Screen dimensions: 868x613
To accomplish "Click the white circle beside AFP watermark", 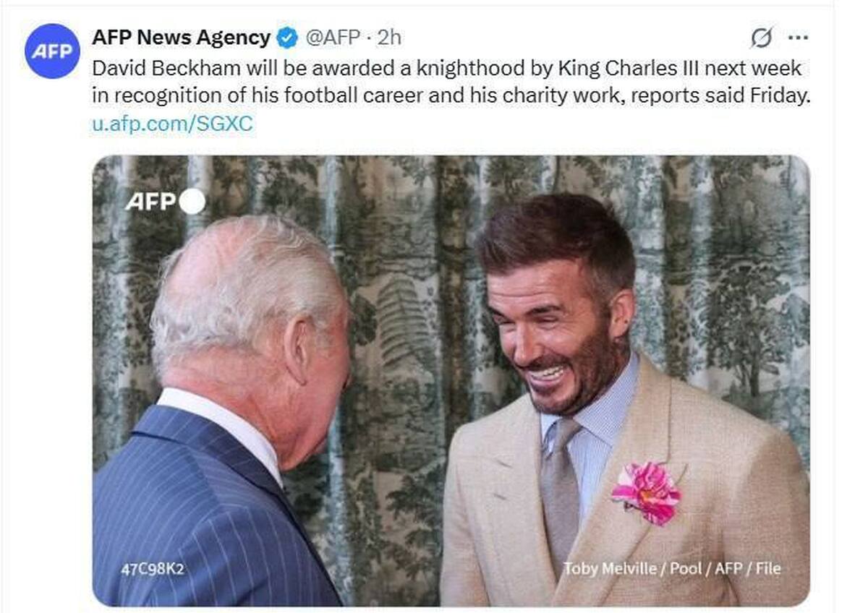I will 192,202.
